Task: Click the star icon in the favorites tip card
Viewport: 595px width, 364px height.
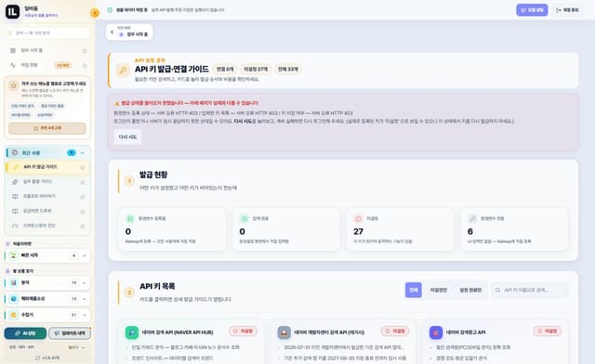Action: click(13, 85)
